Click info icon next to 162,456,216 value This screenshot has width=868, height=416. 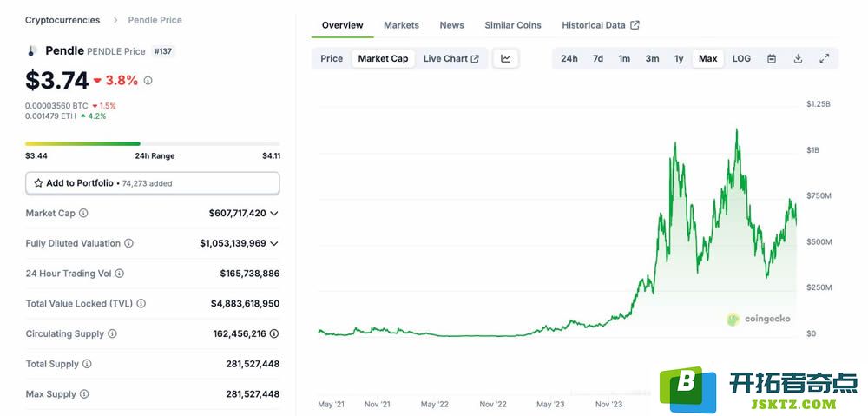pos(274,333)
